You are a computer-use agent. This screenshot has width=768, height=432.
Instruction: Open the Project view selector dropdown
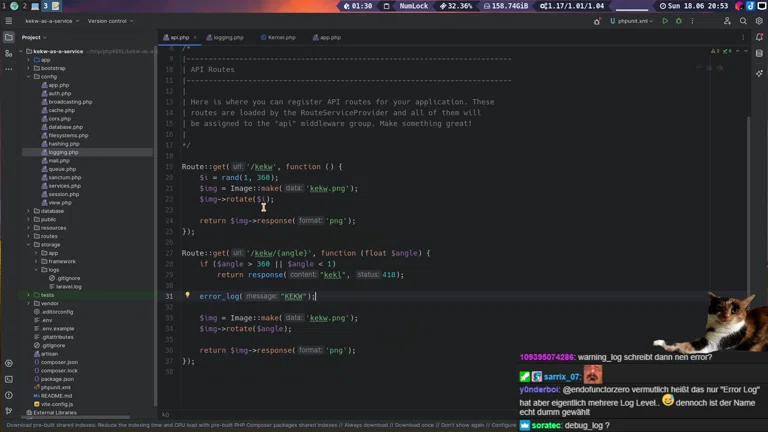coord(34,37)
